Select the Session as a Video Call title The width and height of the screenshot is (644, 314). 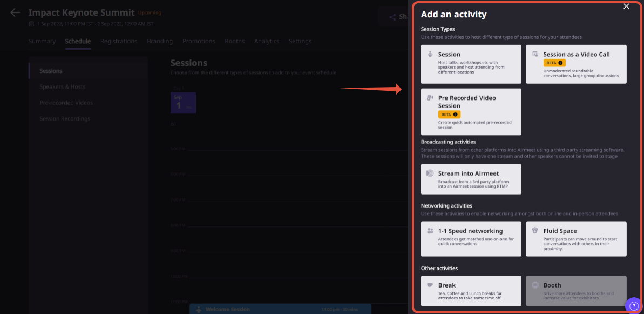[x=576, y=54]
